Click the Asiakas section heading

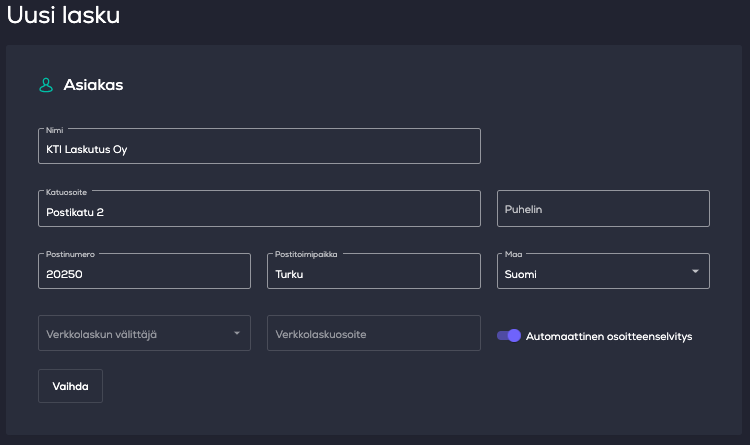[x=93, y=85]
